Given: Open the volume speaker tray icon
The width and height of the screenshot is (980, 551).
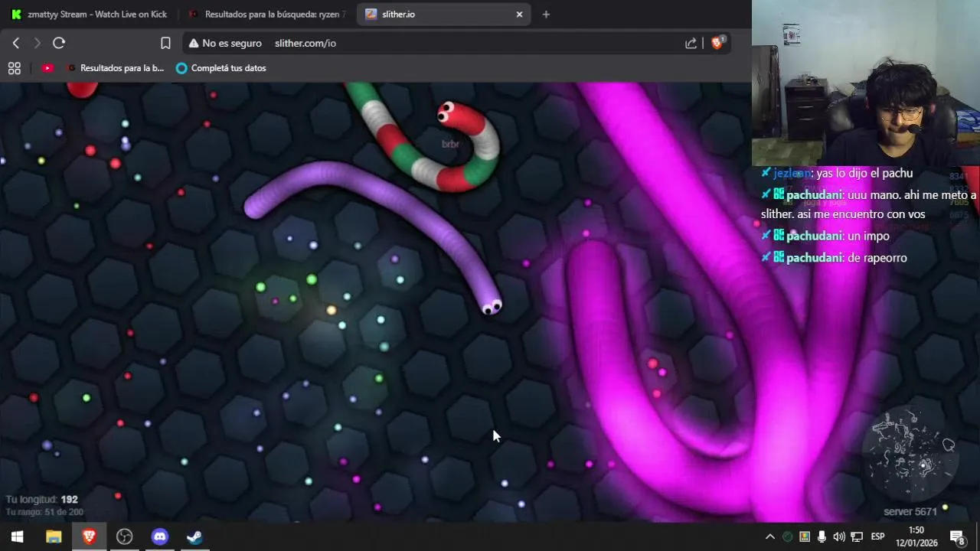Looking at the screenshot, I should click(839, 537).
